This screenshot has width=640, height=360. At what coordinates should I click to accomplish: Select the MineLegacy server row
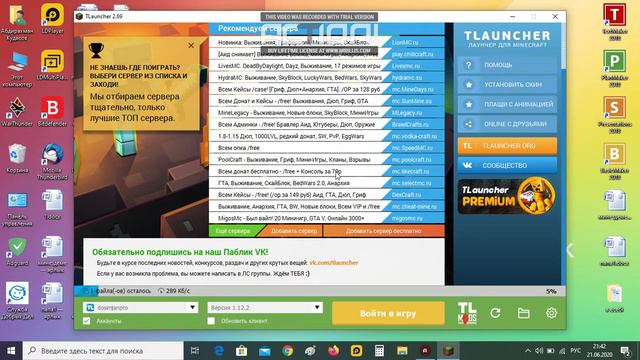(327, 113)
